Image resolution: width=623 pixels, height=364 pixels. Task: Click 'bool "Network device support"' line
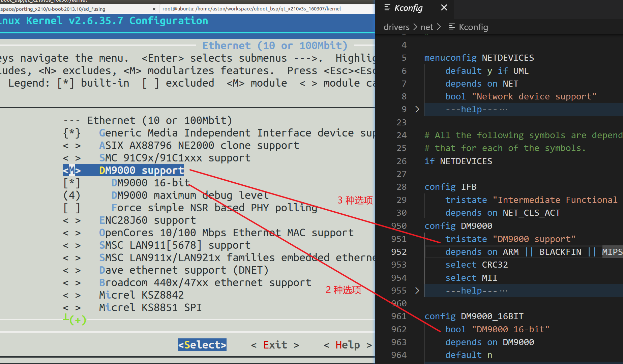tap(521, 96)
